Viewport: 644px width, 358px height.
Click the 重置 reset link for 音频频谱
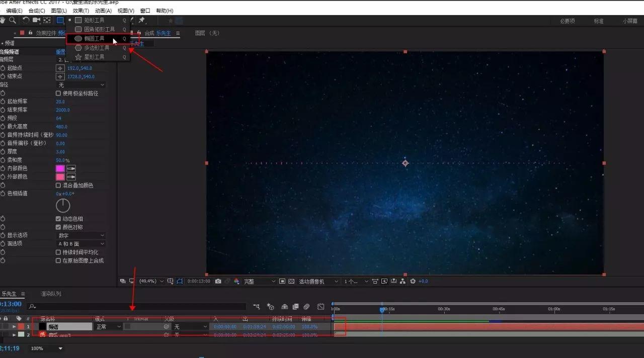(x=60, y=51)
